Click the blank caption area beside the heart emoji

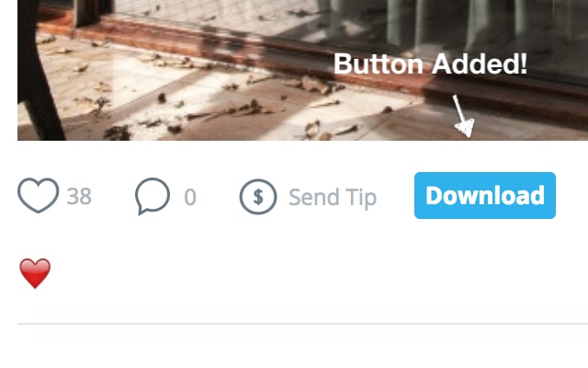pyautogui.click(x=319, y=273)
